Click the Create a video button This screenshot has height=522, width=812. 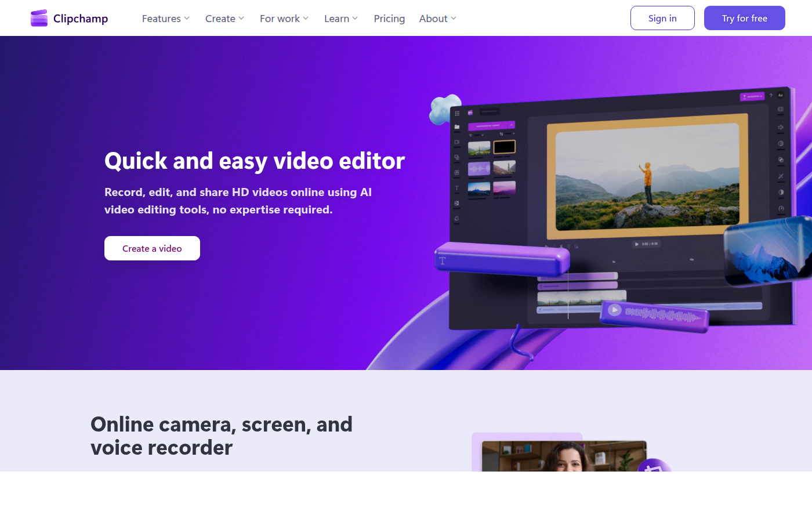(152, 248)
